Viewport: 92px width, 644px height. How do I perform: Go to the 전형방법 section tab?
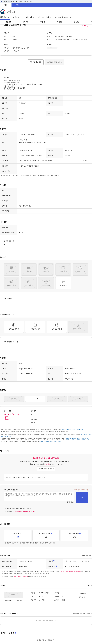point(77,22)
